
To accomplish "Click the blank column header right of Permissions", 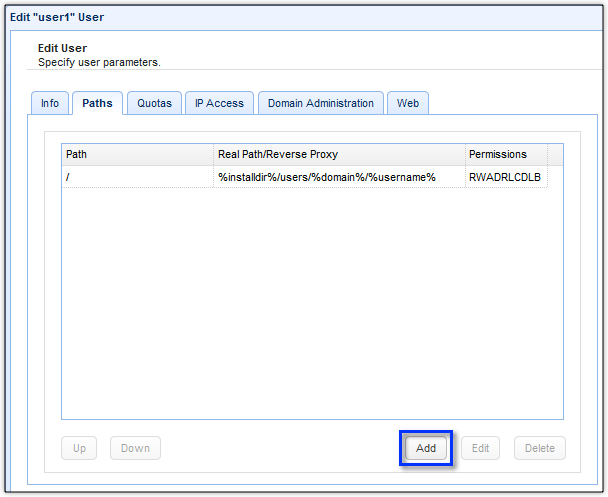I will (555, 154).
